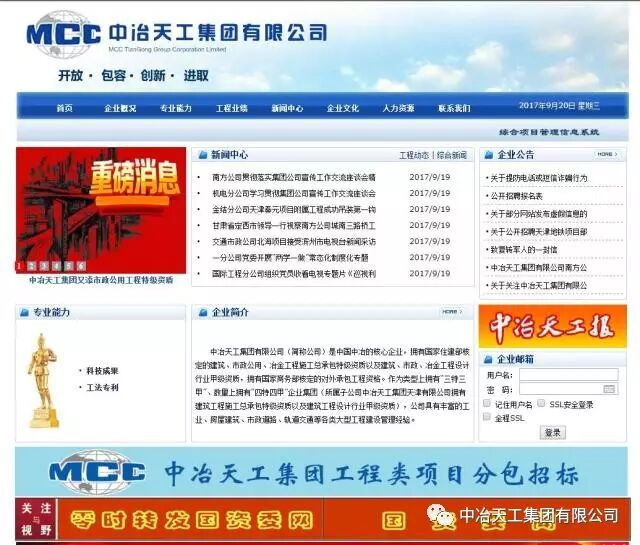Open the 新闻中心 nav item
Viewport: 640px width, 545px height.
[287, 108]
